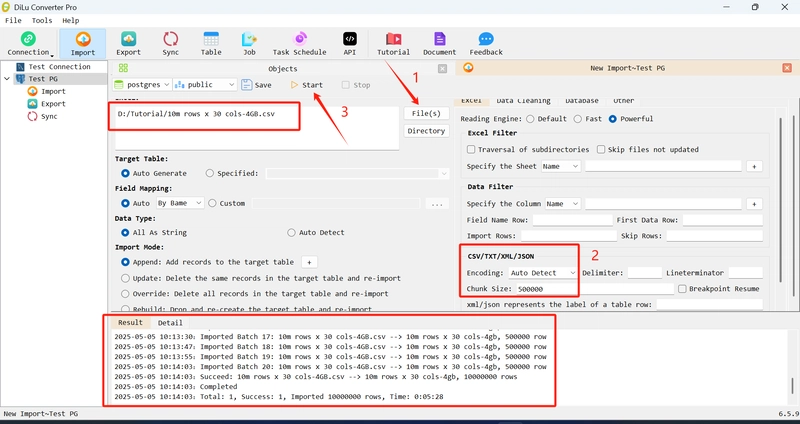The width and height of the screenshot is (800, 424).
Task: Click the Start button
Action: 307,85
